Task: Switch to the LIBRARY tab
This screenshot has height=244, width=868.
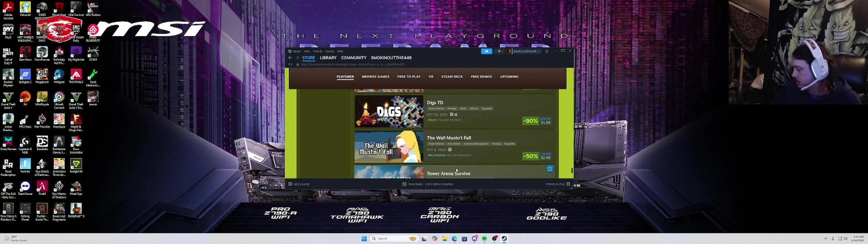Action: 328,58
